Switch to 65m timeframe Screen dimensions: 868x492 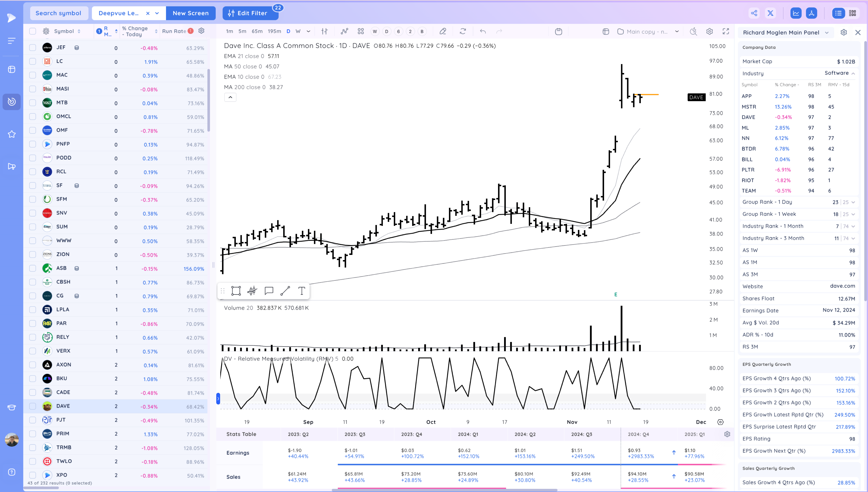(257, 31)
